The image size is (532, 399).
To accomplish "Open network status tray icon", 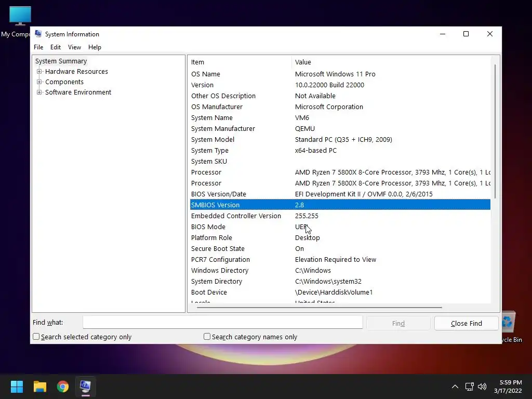I will pos(469,387).
